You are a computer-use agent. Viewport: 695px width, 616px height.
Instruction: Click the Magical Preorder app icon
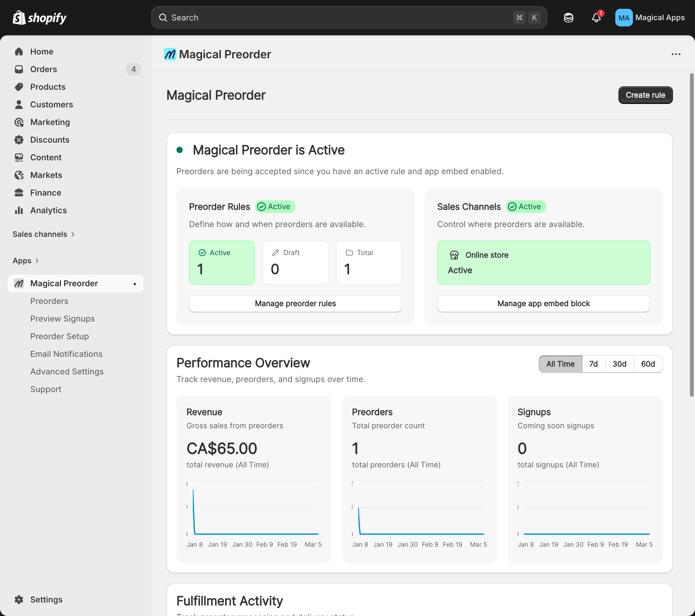pyautogui.click(x=19, y=283)
